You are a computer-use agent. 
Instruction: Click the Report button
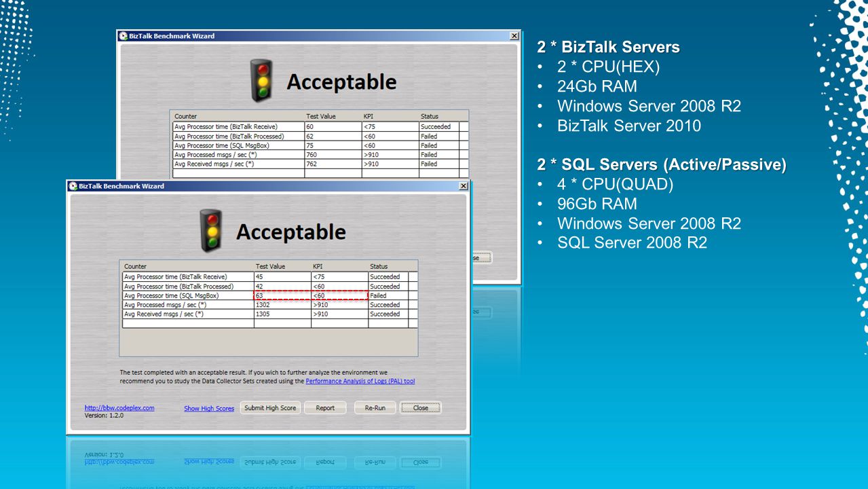pos(325,407)
